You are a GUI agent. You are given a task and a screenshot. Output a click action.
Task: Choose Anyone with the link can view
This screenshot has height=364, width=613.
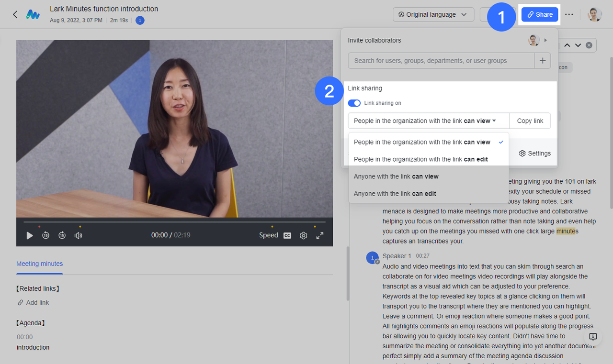[x=396, y=176]
